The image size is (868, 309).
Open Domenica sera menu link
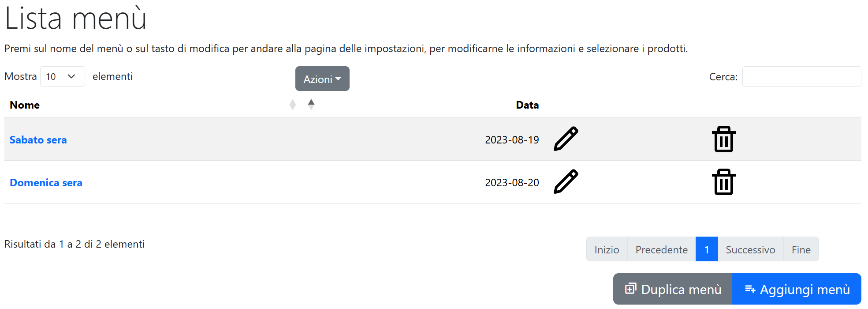[46, 183]
